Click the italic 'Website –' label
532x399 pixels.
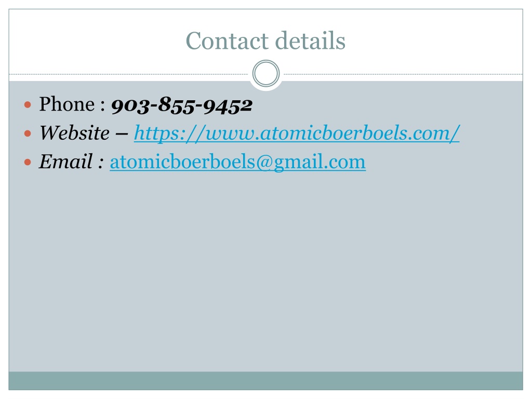(84, 133)
